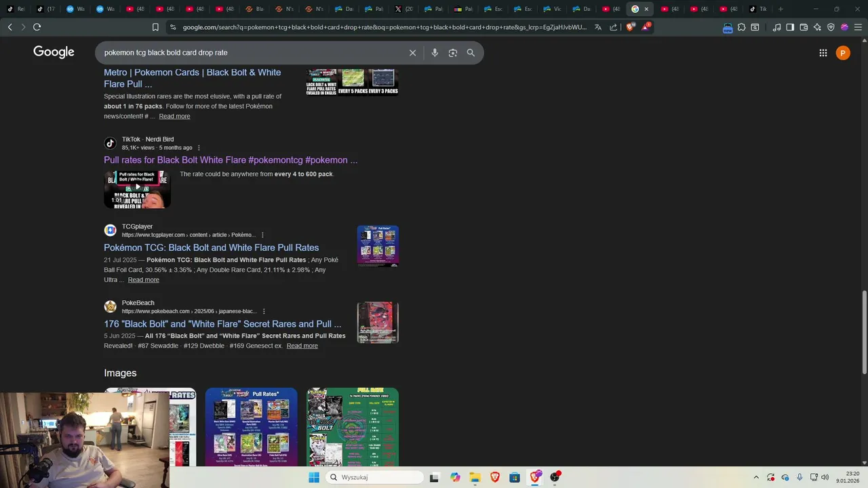This screenshot has width=868, height=488.
Task: Open the Brave Wallet icon
Action: [x=804, y=27]
